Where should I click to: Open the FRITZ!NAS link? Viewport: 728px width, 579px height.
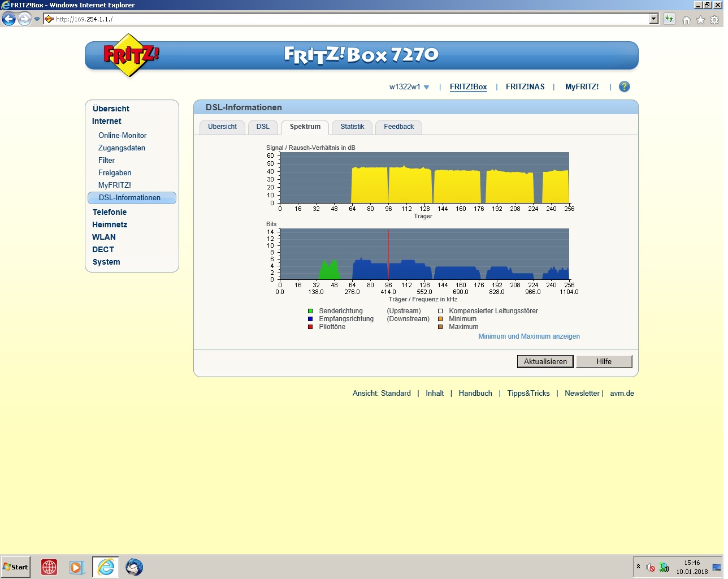pyautogui.click(x=525, y=87)
